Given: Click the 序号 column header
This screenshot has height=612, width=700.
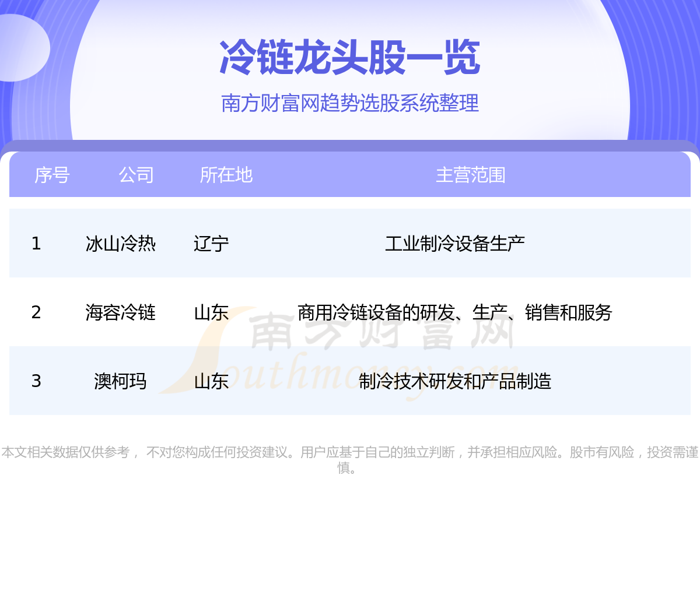Looking at the screenshot, I should [52, 175].
